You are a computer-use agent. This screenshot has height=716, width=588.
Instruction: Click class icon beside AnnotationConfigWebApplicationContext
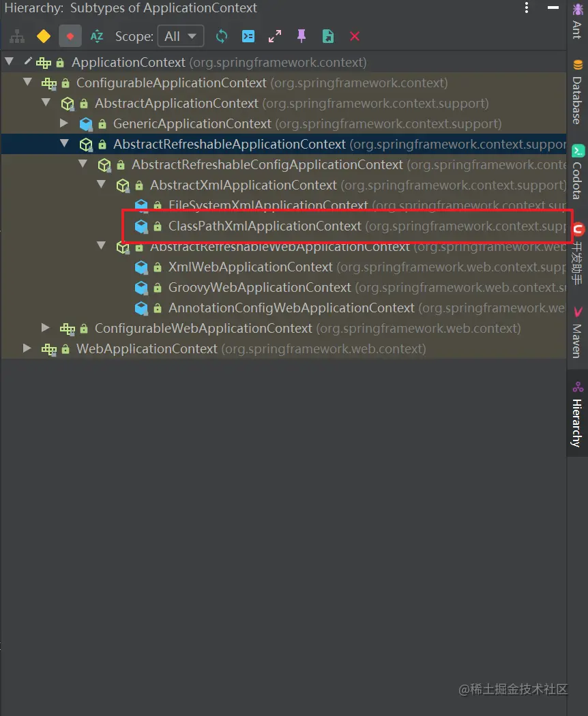click(x=141, y=308)
